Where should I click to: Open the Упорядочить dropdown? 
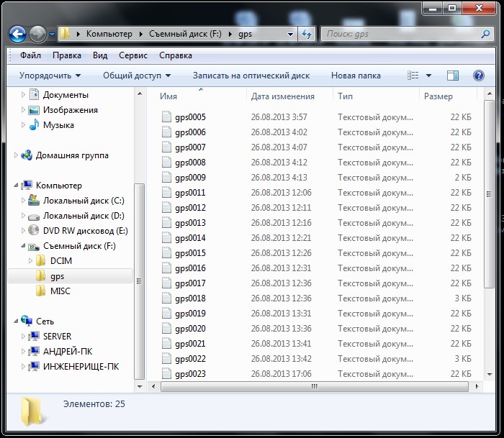pos(50,76)
